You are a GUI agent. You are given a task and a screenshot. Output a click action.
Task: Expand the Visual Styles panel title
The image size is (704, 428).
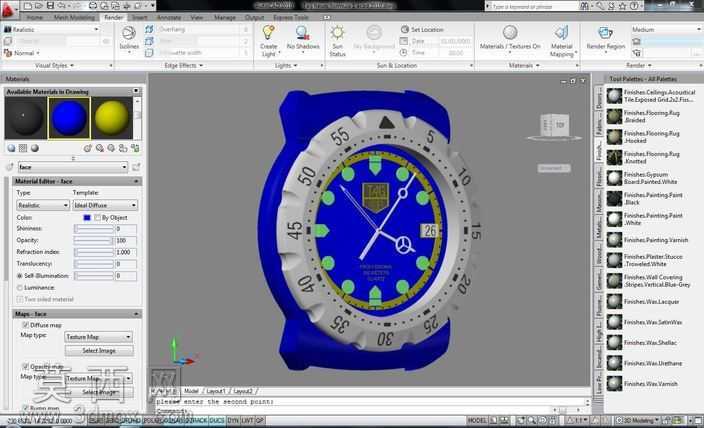click(54, 66)
